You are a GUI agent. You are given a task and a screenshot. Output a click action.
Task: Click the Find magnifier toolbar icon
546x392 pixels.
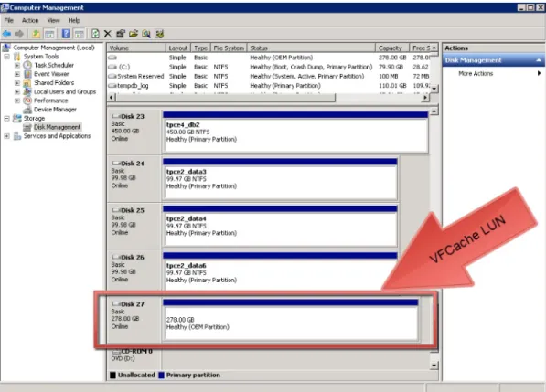point(146,34)
